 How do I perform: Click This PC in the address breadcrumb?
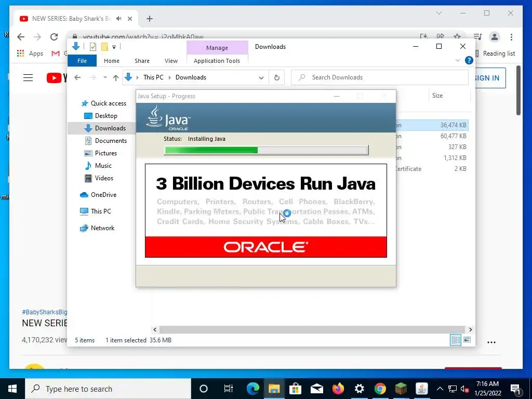tap(153, 78)
